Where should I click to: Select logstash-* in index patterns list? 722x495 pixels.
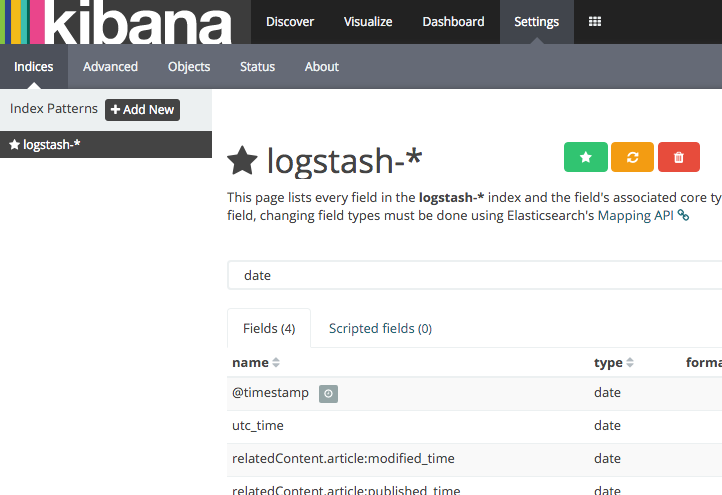tap(106, 145)
